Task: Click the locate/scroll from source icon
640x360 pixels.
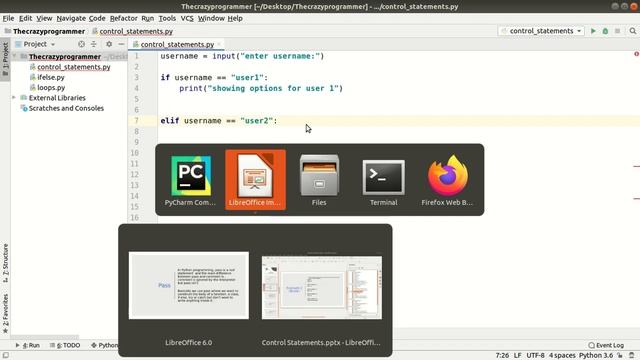Action: [x=81, y=44]
